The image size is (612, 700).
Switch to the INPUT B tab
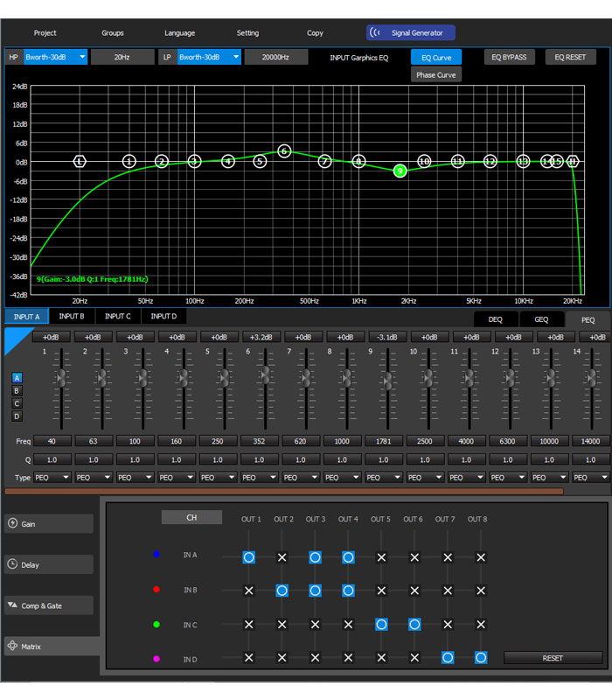tap(72, 317)
